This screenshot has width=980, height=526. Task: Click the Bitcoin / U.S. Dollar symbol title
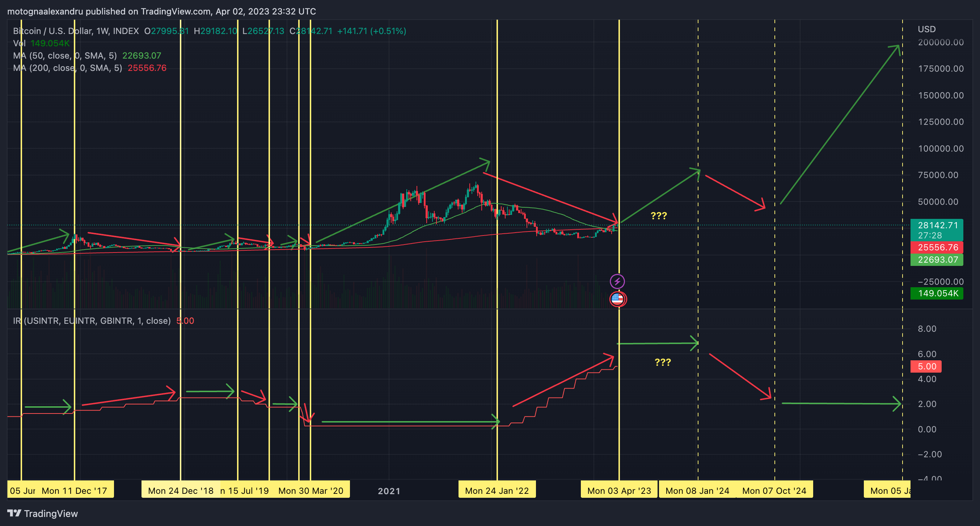76,31
